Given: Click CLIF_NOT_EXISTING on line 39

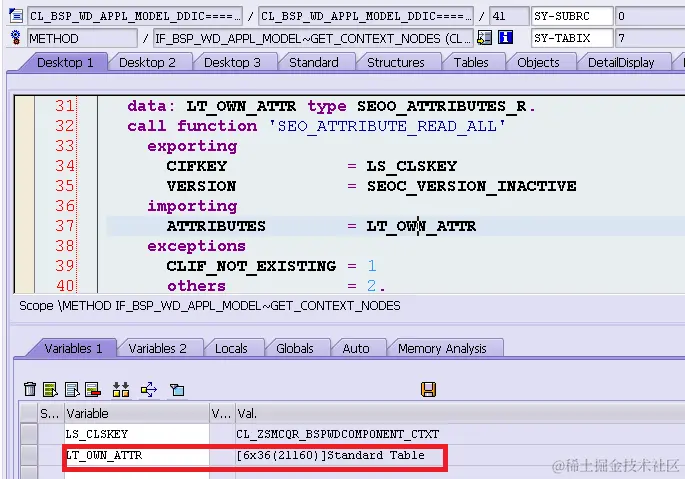Looking at the screenshot, I should click(251, 266).
